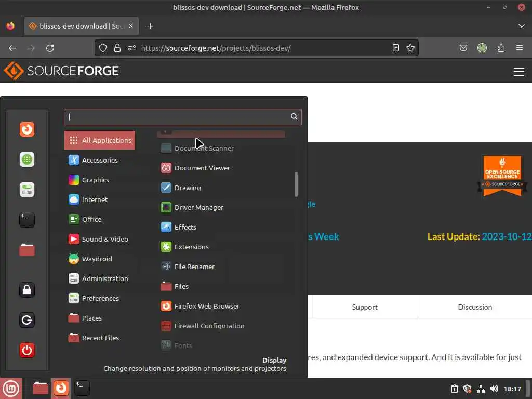
Task: Open SourceForge logo home link
Action: pyautogui.click(x=61, y=71)
